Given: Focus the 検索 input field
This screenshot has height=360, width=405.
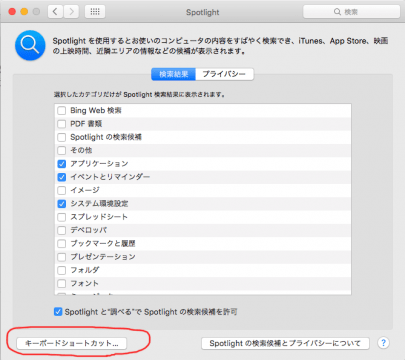Looking at the screenshot, I should [351, 12].
